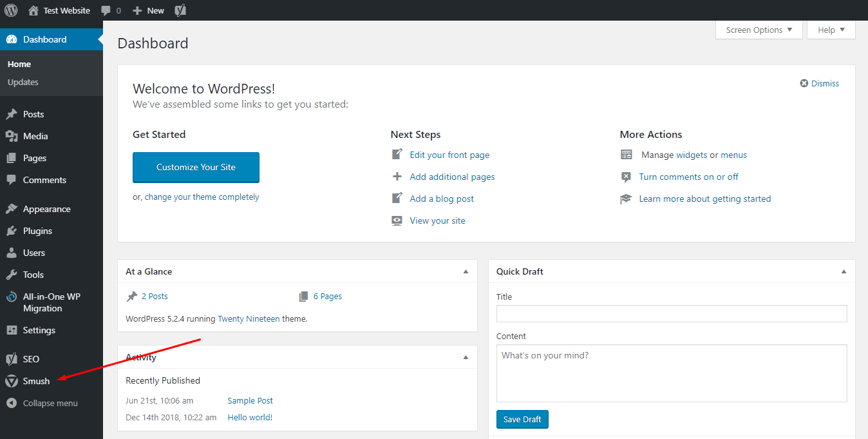Click the edit icon beside Add a blog post
This screenshot has height=439, width=868.
(397, 199)
